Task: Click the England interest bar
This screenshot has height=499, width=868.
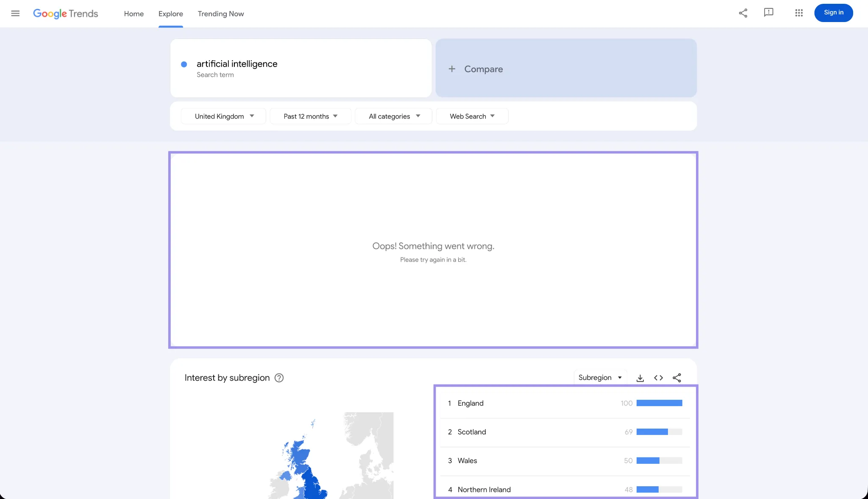Action: [x=659, y=403]
